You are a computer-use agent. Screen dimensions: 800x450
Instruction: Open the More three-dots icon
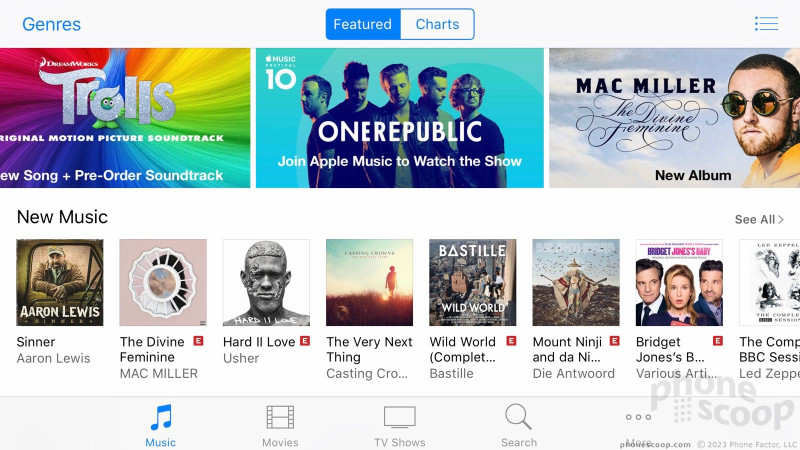pos(638,417)
